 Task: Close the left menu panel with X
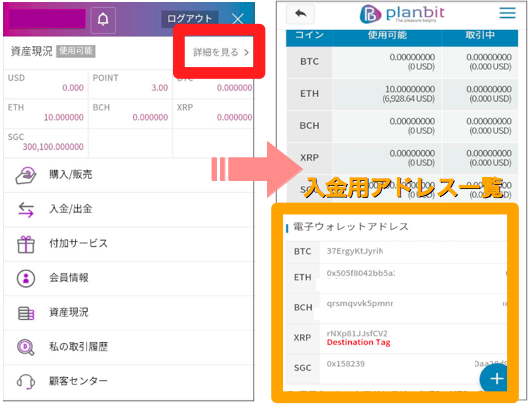(238, 19)
